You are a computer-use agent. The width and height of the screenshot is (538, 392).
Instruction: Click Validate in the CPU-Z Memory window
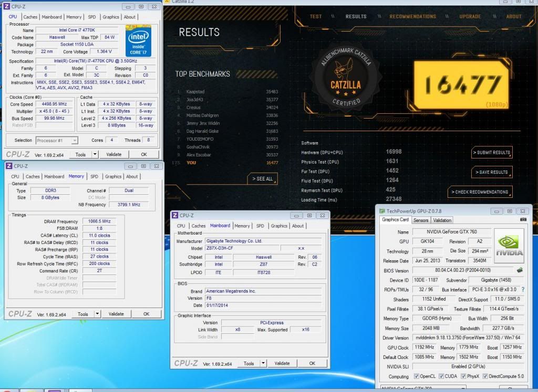coord(116,314)
